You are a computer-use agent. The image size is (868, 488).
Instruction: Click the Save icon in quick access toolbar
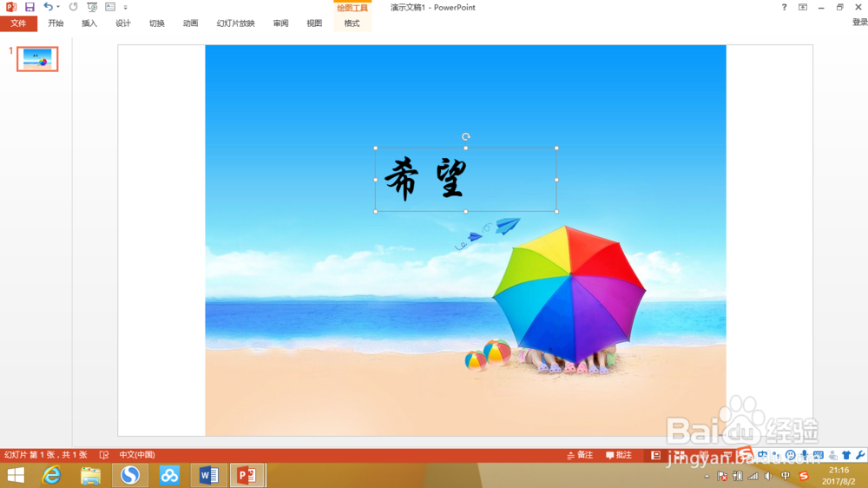pos(30,7)
